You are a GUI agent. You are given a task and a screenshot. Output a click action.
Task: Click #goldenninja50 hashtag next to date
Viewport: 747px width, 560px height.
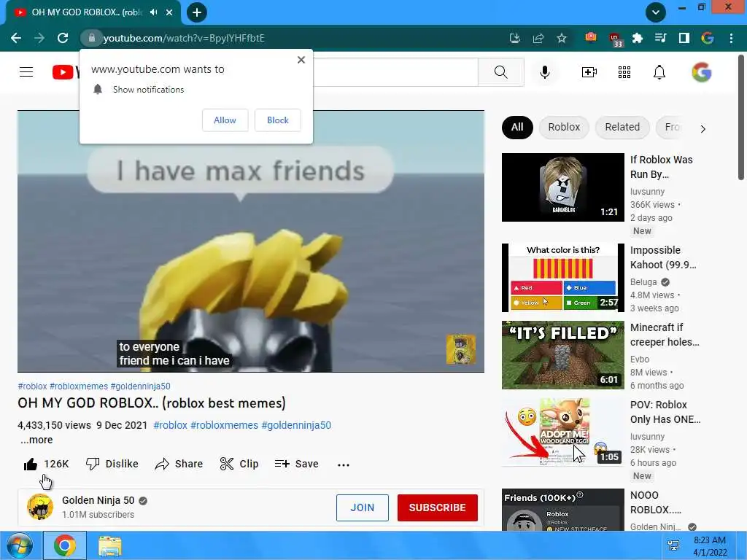296,425
